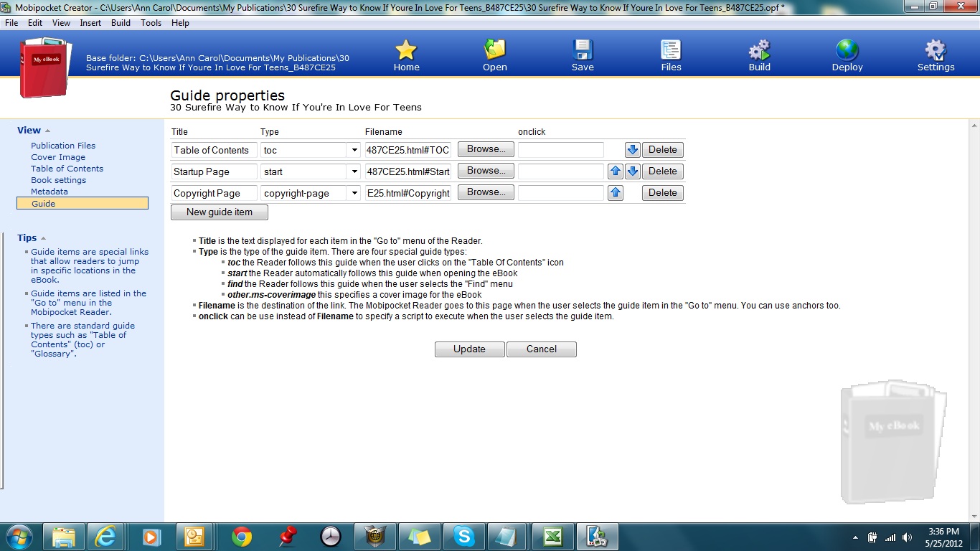This screenshot has width=980, height=551.
Task: Click the red pushpin taskbar icon
Action: click(x=288, y=537)
